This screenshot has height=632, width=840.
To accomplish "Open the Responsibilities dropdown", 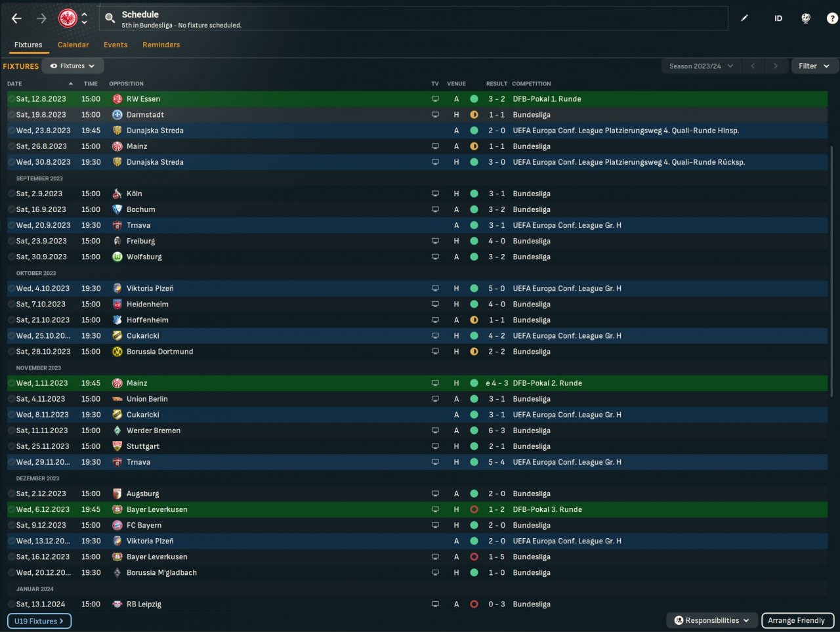I will pyautogui.click(x=712, y=621).
